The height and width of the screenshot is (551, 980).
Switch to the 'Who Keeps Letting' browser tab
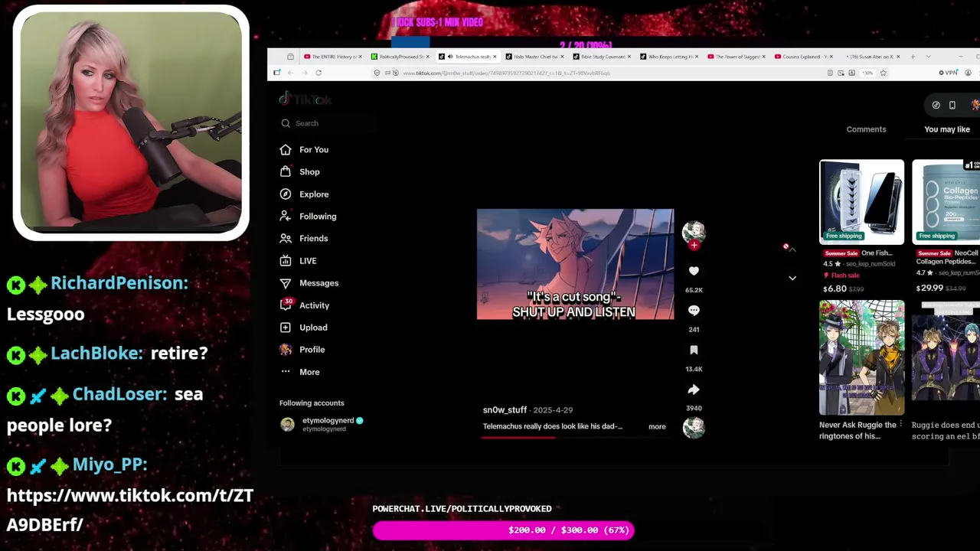tap(669, 57)
